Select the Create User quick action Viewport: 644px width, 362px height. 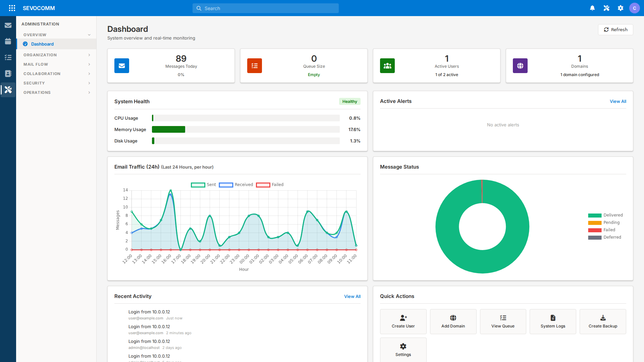tap(403, 321)
